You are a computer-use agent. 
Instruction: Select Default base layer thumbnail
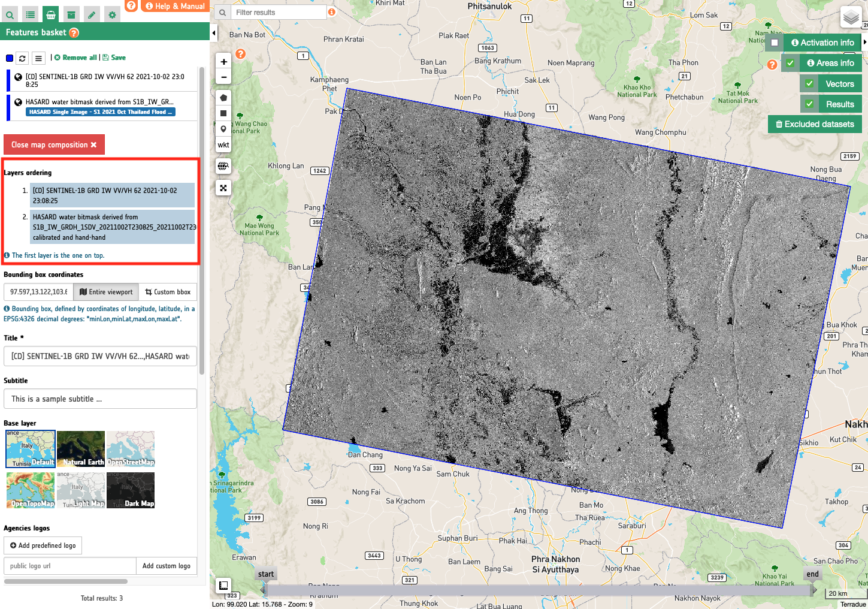31,449
